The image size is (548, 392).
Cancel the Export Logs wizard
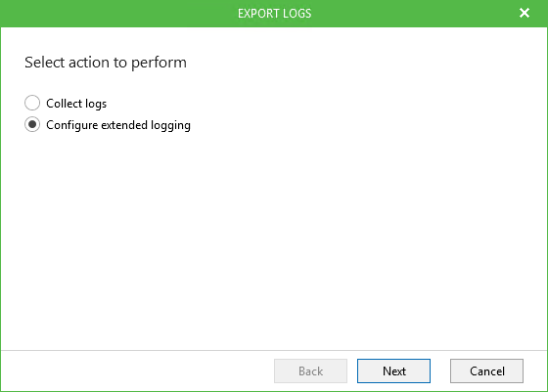(x=487, y=370)
